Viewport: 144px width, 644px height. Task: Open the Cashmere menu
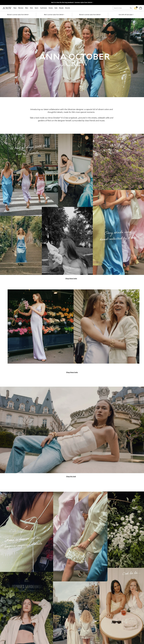coord(43,8)
